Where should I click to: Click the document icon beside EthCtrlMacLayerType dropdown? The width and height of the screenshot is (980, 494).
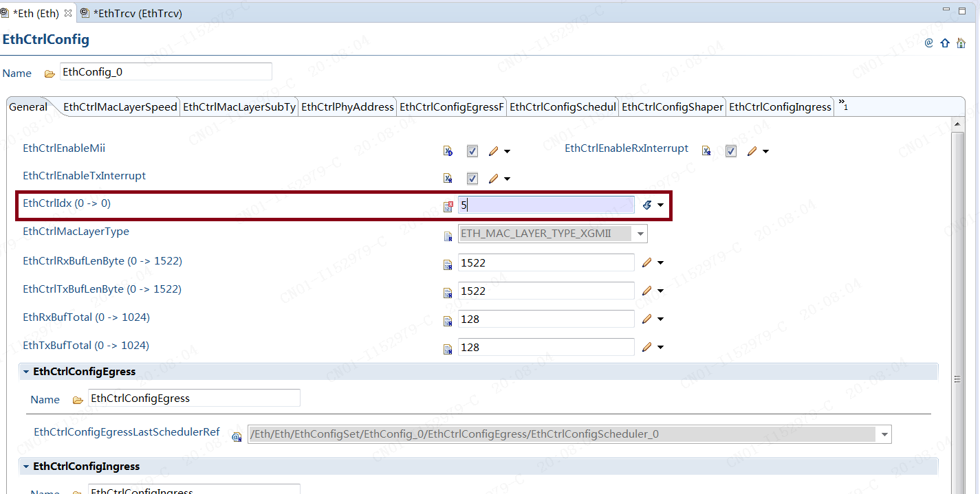tap(448, 236)
